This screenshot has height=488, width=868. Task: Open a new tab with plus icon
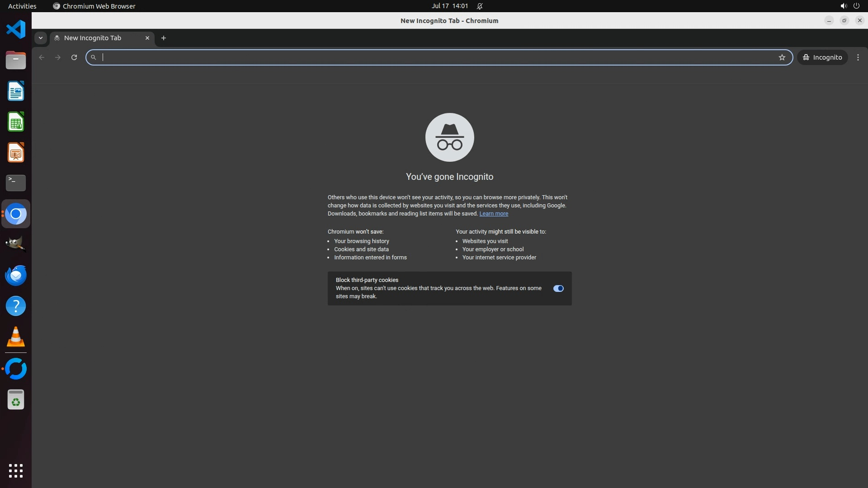pos(164,38)
